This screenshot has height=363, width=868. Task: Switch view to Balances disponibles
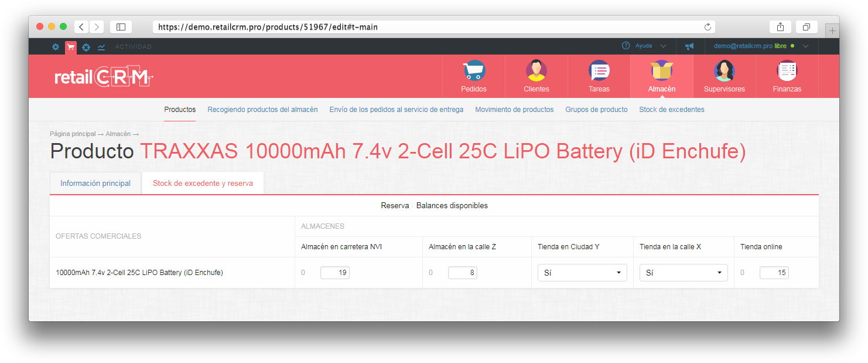[452, 206]
